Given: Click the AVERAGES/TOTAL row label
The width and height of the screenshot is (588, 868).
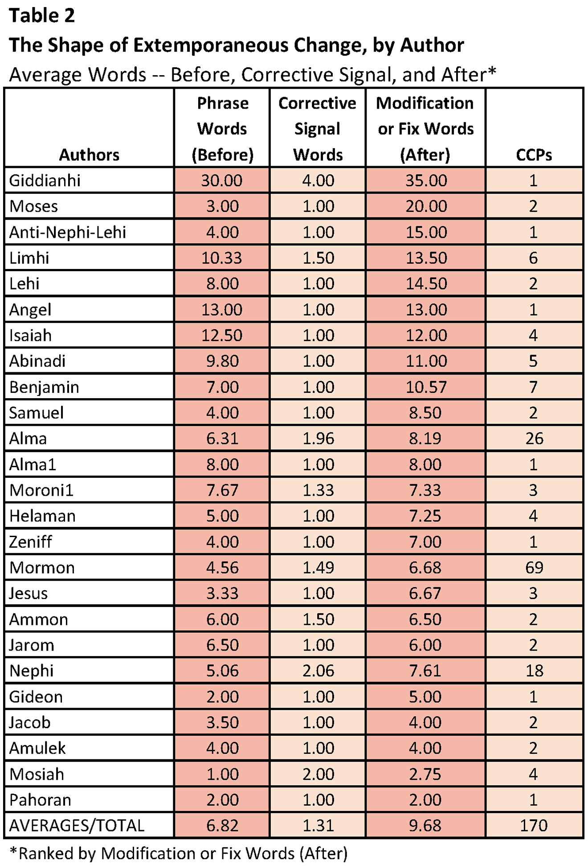Looking at the screenshot, I should [77, 826].
